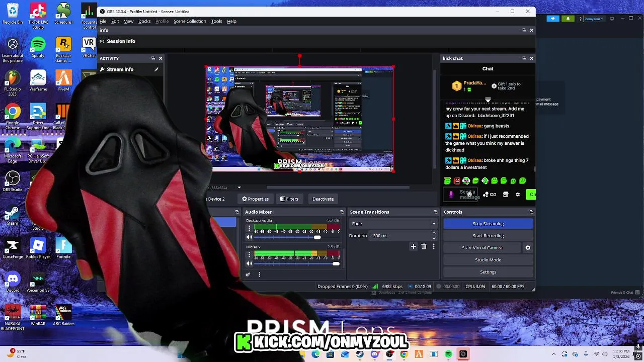Open Spotify from the Windows taskbar
Viewport: 644px width, 362px height.
tap(448, 354)
